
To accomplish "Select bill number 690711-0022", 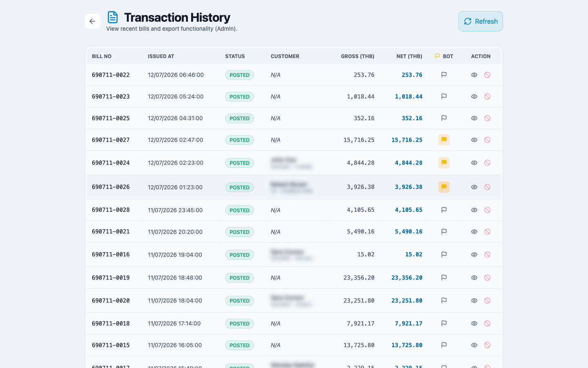I will pos(111,75).
